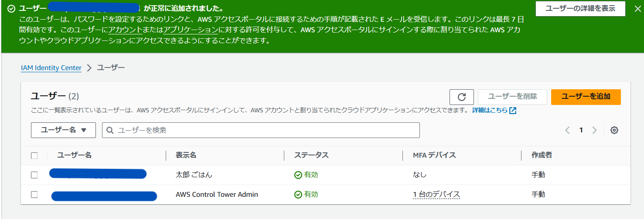Click the external link icon beside 詳細はこちら
This screenshot has width=644, height=219.
click(513, 111)
